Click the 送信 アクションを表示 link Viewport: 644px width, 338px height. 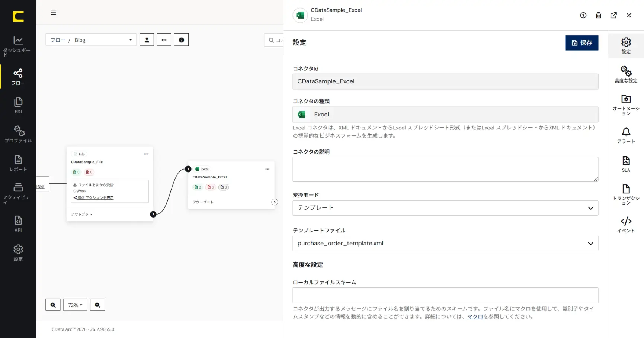point(95,198)
